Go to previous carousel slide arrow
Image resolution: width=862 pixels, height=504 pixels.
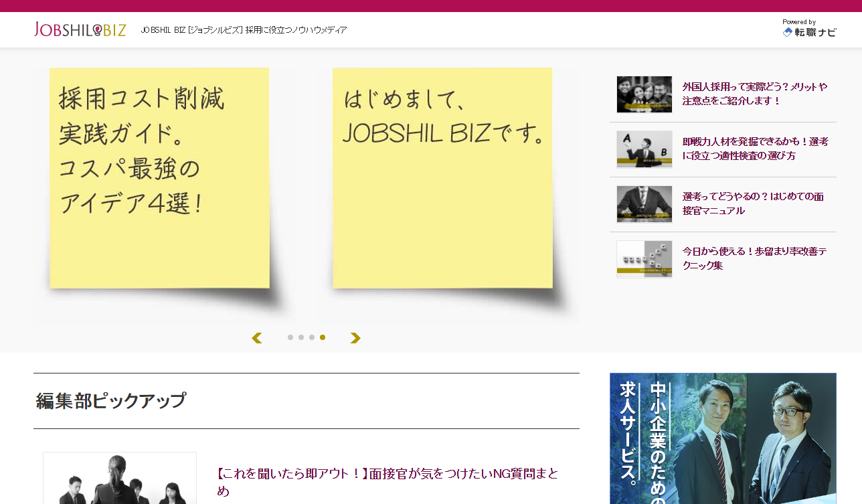tap(256, 338)
